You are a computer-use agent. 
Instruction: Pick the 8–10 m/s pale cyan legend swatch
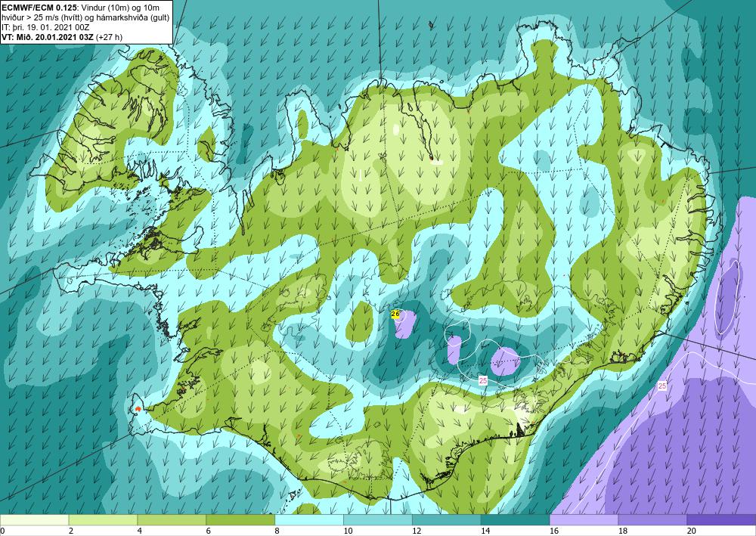pos(309,519)
